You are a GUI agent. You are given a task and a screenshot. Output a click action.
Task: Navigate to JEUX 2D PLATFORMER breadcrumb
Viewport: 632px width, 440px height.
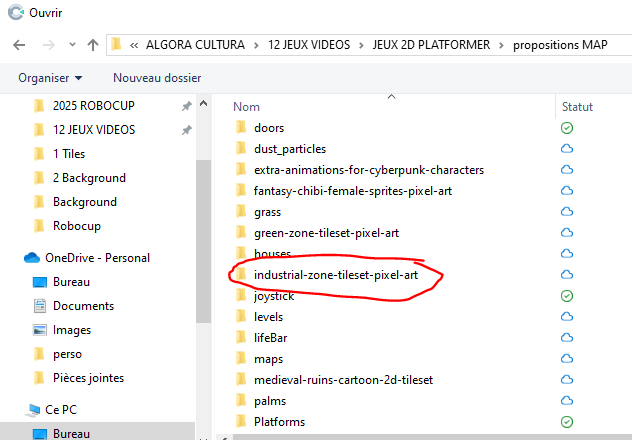click(x=431, y=45)
